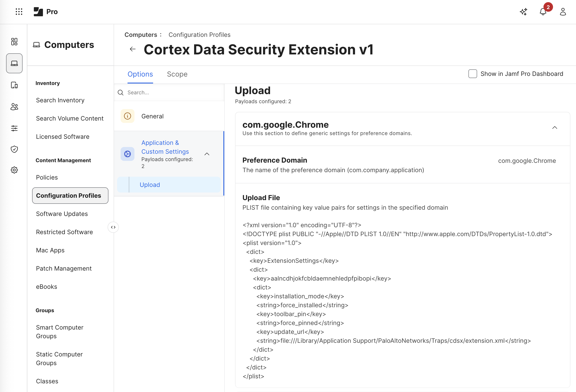This screenshot has width=576, height=392.
Task: Open Static Computer Groups
Action: pos(59,359)
